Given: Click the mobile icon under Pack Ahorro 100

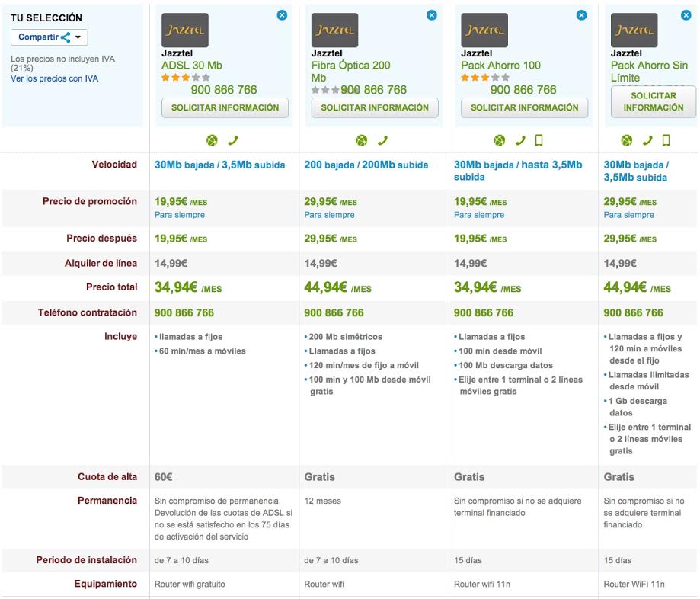Looking at the screenshot, I should coord(539,141).
